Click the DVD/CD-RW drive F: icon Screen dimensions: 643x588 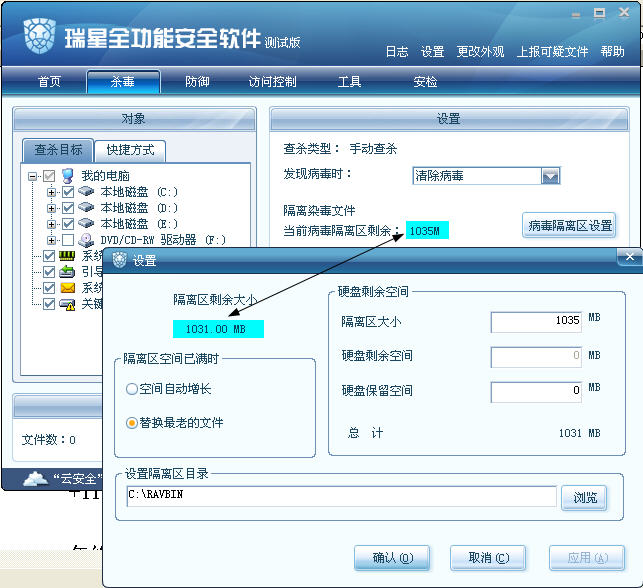pyautogui.click(x=86, y=240)
